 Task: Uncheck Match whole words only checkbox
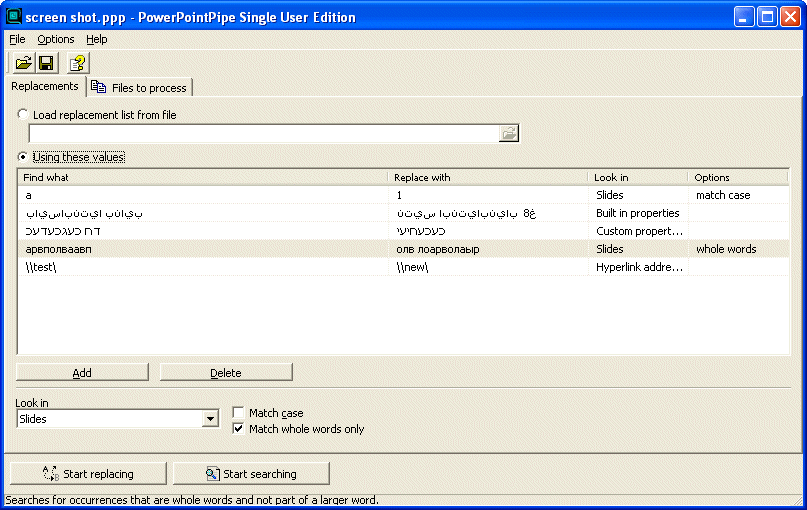point(238,428)
